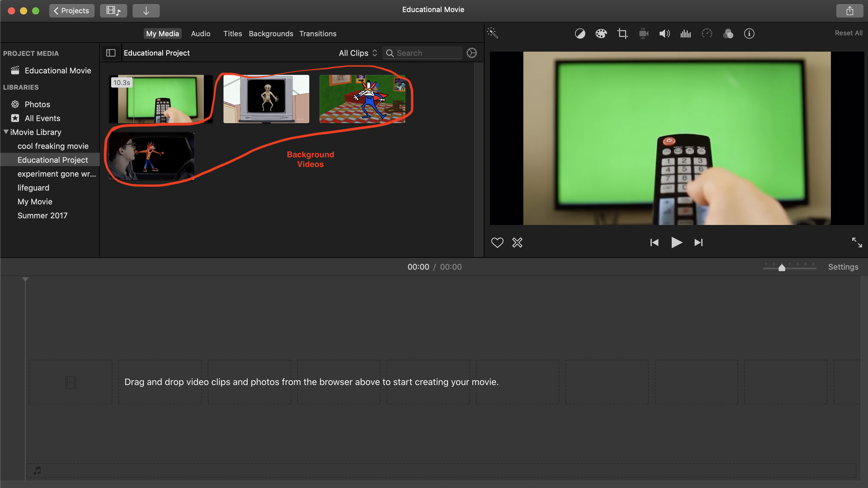The width and height of the screenshot is (868, 488).
Task: Drag the timeline zoom slider
Action: (x=782, y=267)
